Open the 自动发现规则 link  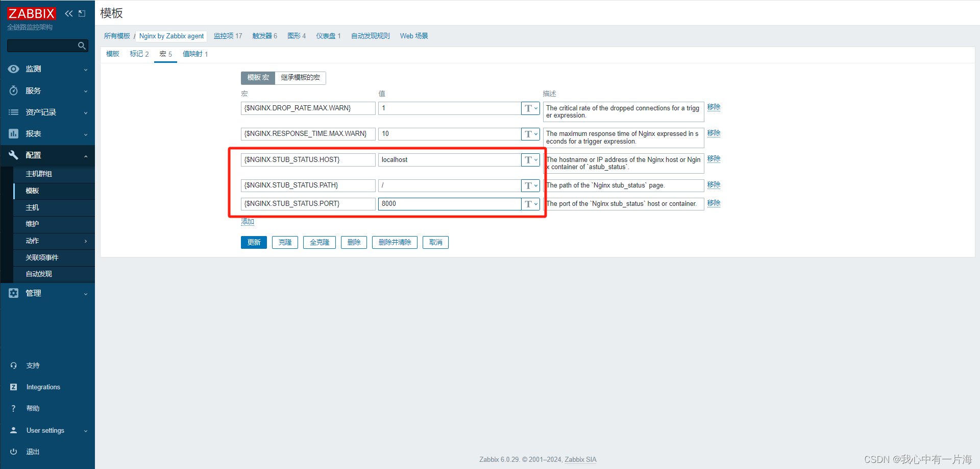pos(370,36)
